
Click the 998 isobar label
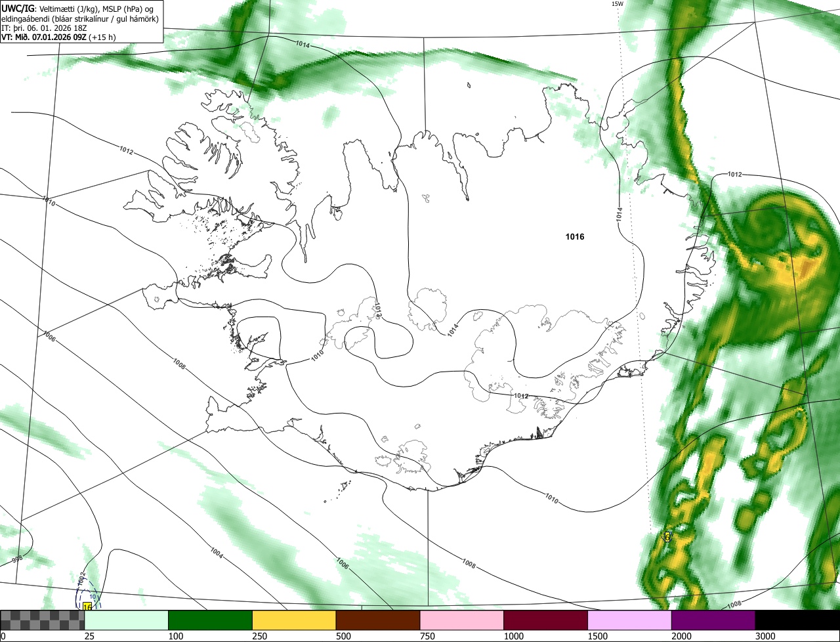(x=17, y=559)
